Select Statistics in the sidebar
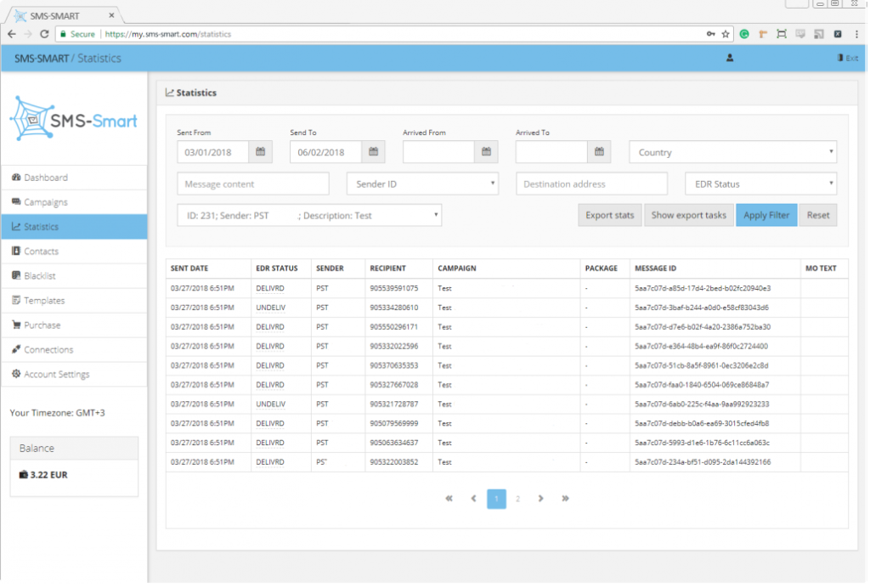Screen dimensions: 870x588 click(75, 227)
